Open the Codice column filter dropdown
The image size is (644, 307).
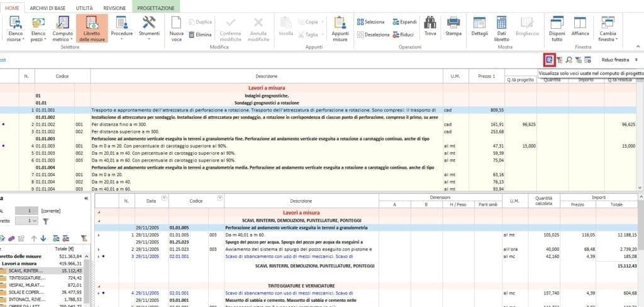click(x=220, y=198)
